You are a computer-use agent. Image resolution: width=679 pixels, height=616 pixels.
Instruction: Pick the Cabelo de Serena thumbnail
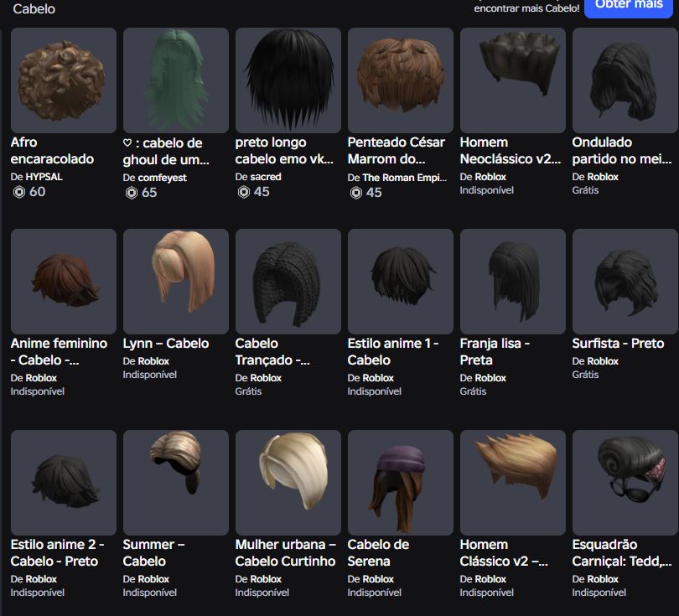(x=401, y=483)
